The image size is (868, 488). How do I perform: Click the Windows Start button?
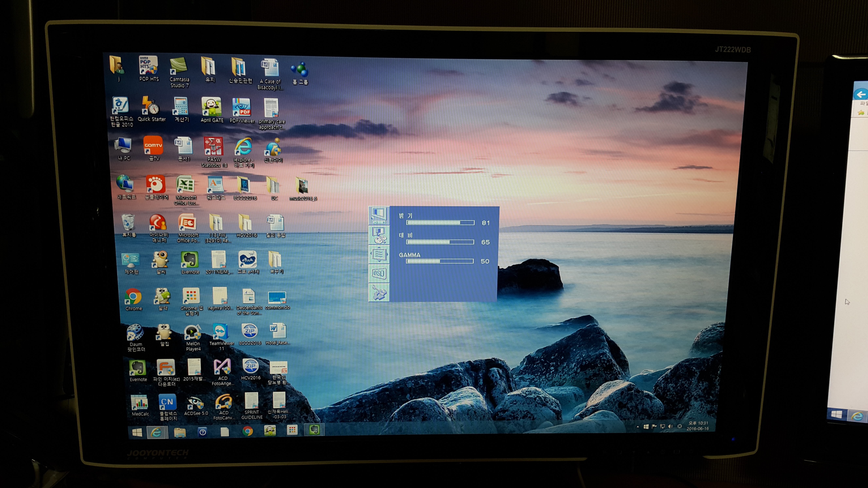click(x=137, y=432)
